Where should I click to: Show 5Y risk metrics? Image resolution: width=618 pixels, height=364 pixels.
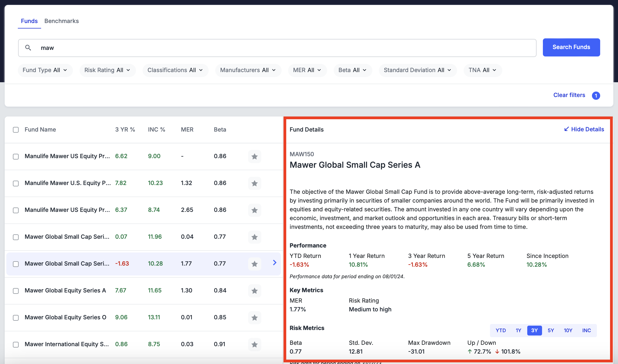point(551,331)
